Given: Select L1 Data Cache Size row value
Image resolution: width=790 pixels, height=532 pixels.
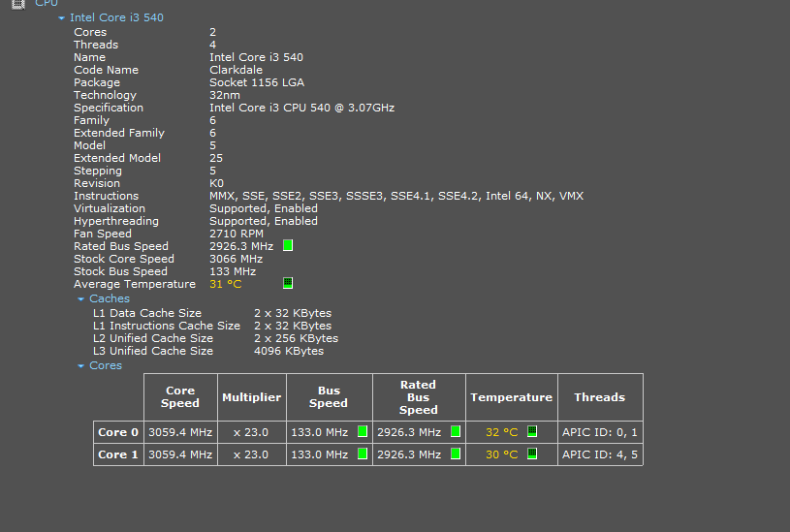Looking at the screenshot, I should (293, 313).
